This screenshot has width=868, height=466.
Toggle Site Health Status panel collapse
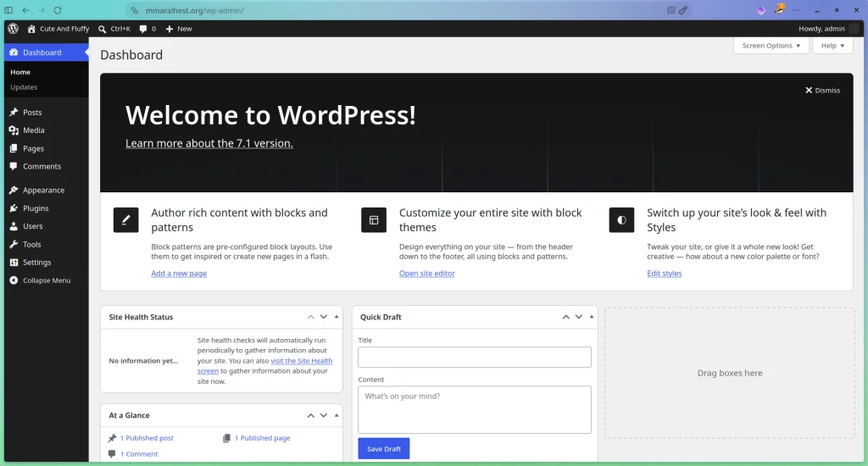click(x=336, y=317)
